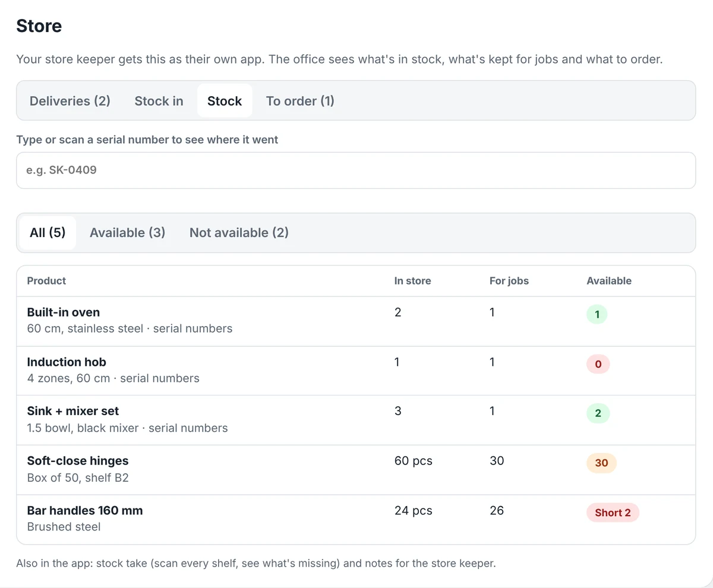
Task: Open the To order (1) tab
Action: [x=300, y=101]
